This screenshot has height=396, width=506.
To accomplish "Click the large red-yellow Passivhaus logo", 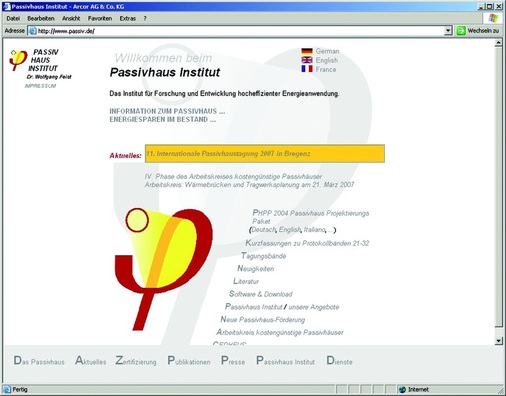I will [163, 269].
